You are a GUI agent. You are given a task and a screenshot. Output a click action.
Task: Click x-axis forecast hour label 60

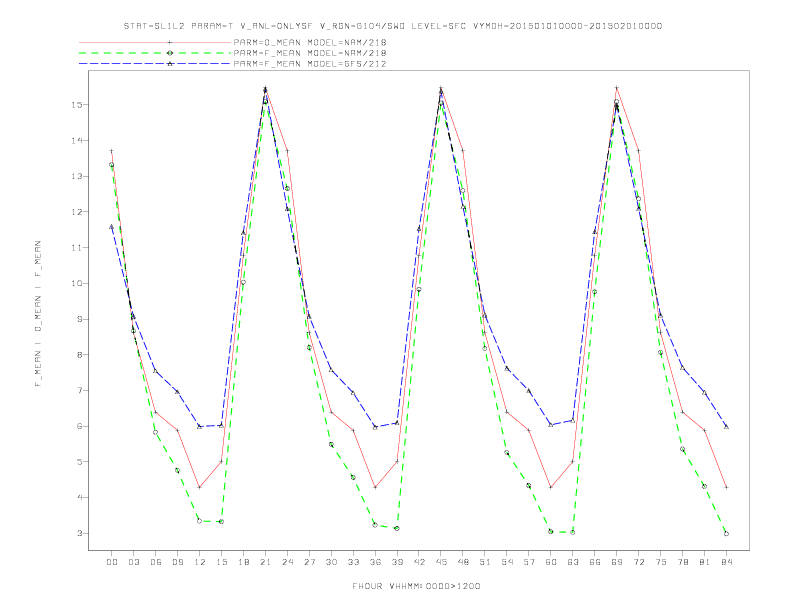coord(551,562)
